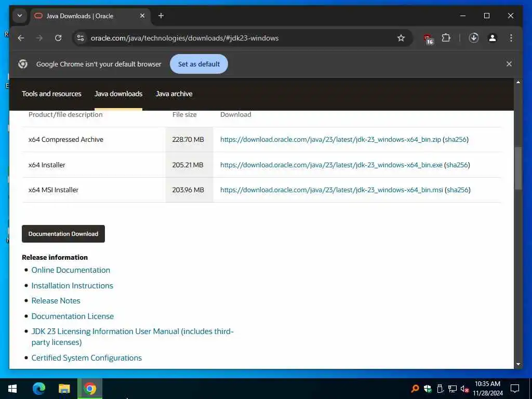
Task: Open the taskbar clock and date
Action: click(487, 389)
